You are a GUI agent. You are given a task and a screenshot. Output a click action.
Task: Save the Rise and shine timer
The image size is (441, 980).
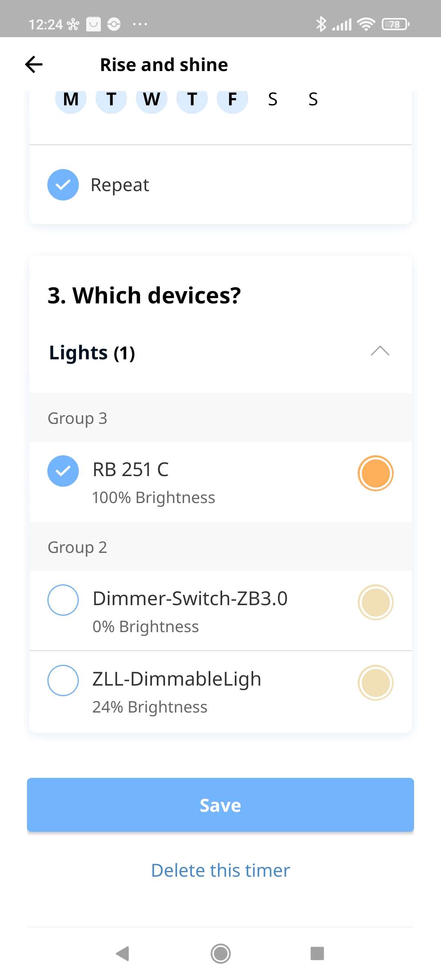(x=220, y=805)
